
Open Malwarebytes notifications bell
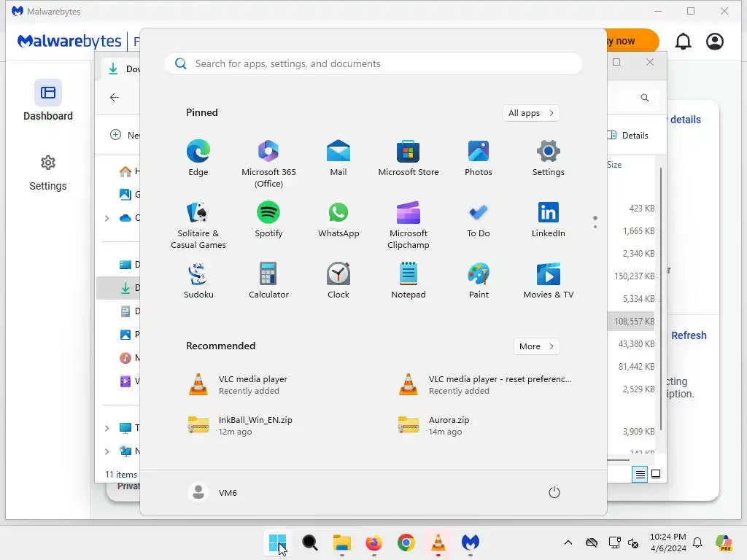[x=683, y=42]
